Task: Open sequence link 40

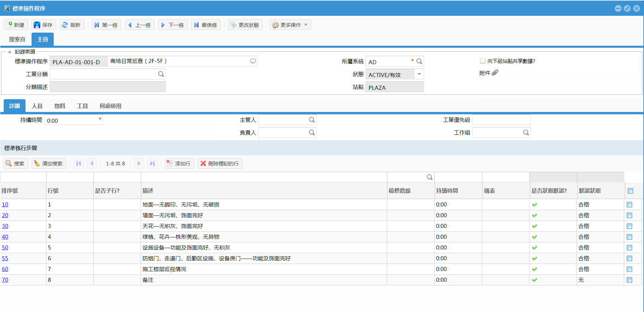Action: [x=5, y=237]
